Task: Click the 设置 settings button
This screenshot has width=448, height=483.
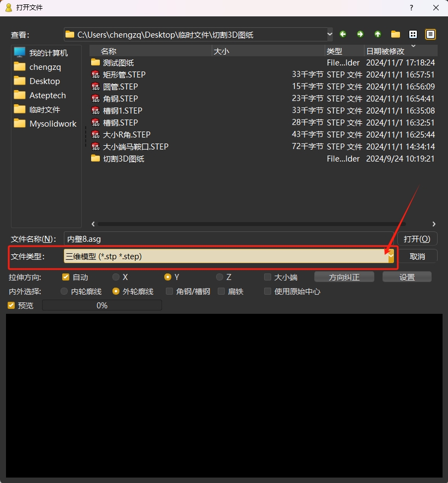Action: [407, 277]
